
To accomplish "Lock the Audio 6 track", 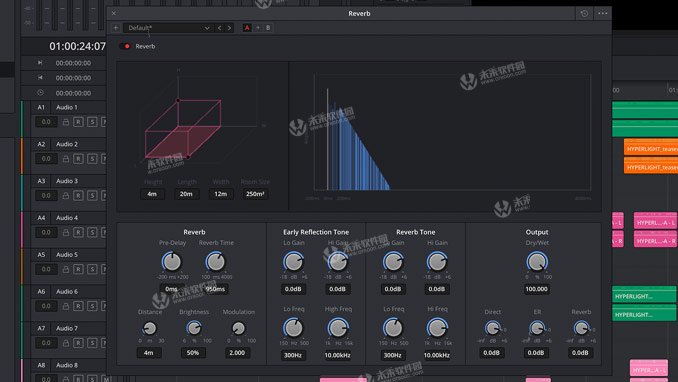I will pyautogui.click(x=66, y=306).
